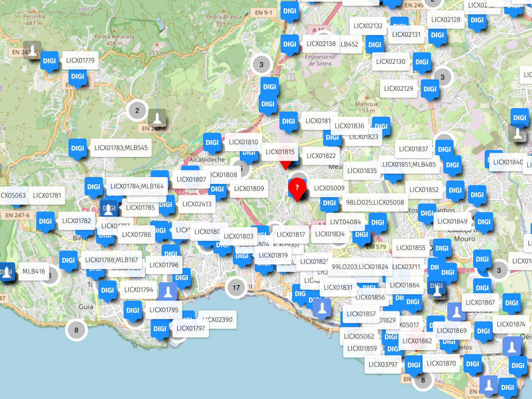Click the DIGI pin next to LICX01779
Image resolution: width=532 pixels, height=399 pixels.
[x=49, y=61]
